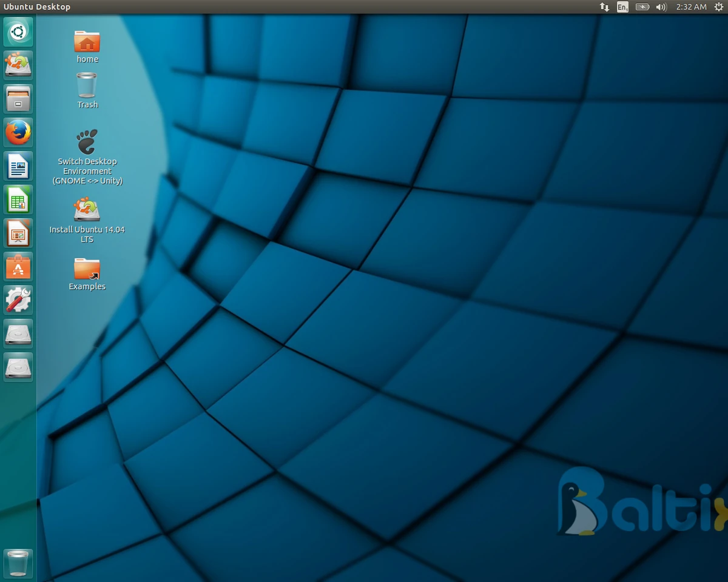728x582 pixels.
Task: Open the session gear menu
Action: click(720, 7)
